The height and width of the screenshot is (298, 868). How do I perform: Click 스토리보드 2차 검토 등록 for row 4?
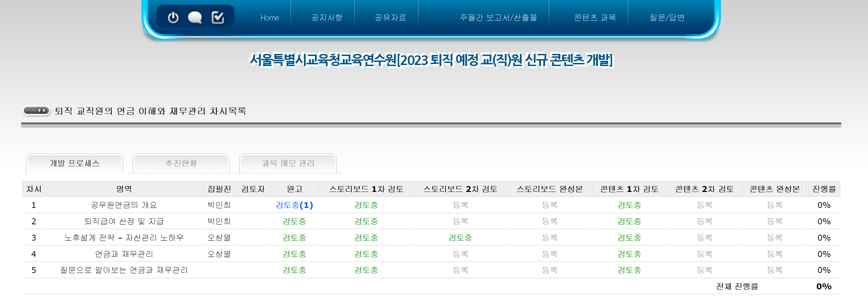point(460,254)
